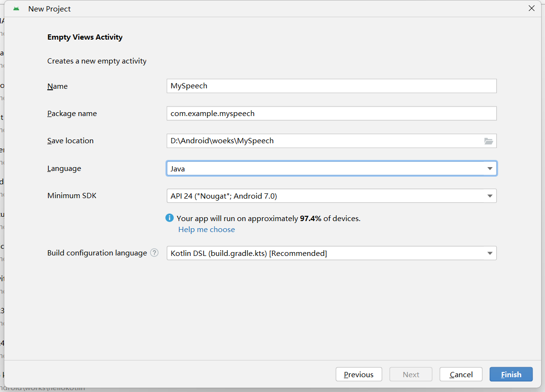Go back with the Previous button

tap(358, 374)
